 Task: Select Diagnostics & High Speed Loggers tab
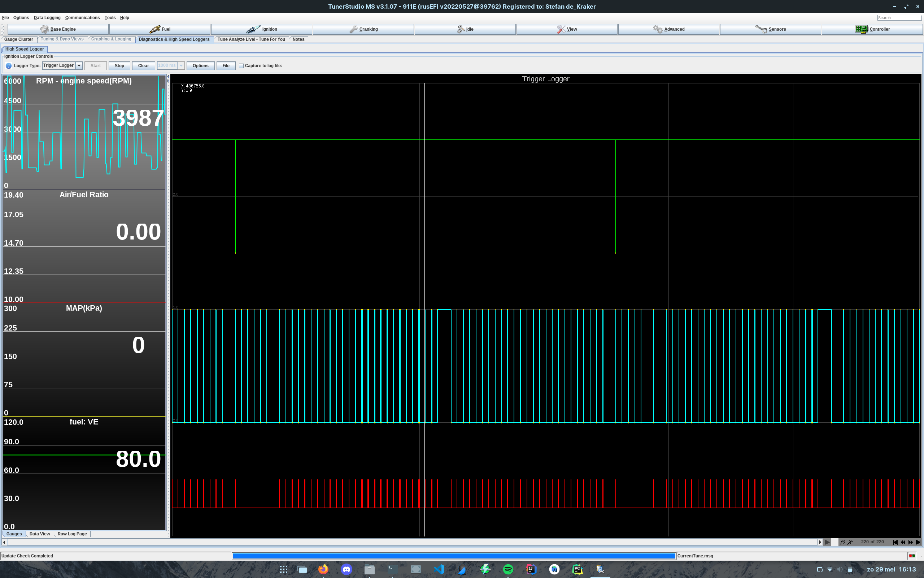point(174,39)
